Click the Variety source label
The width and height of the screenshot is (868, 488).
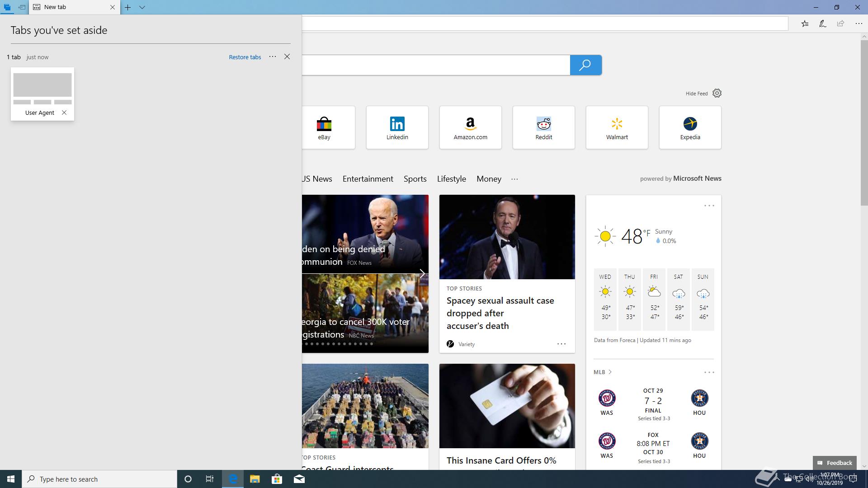[x=466, y=344]
